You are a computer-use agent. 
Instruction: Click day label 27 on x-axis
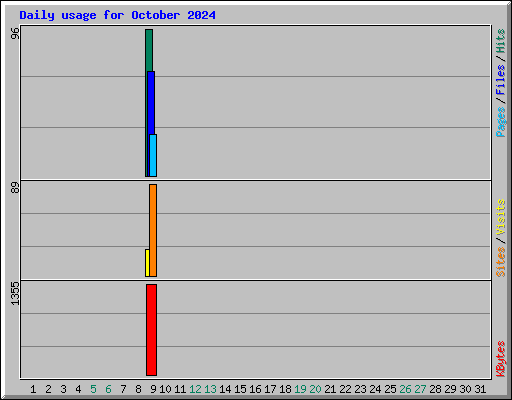point(420,389)
